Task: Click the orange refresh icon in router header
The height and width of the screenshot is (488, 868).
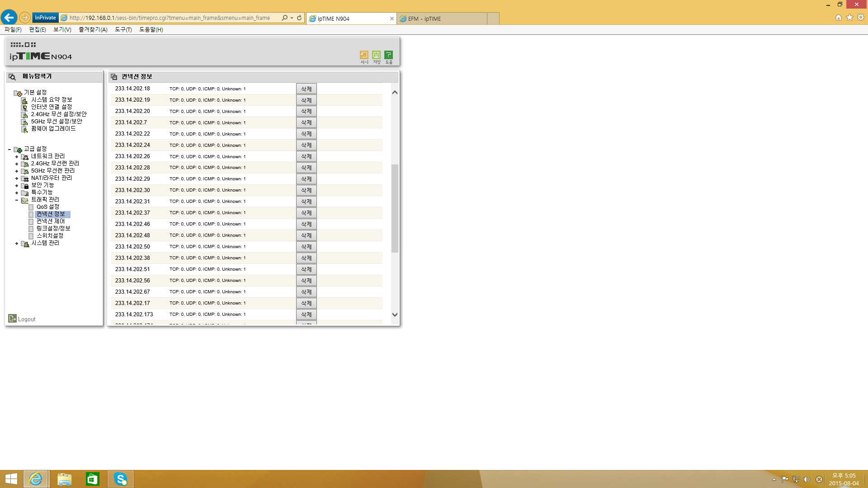Action: [x=364, y=55]
